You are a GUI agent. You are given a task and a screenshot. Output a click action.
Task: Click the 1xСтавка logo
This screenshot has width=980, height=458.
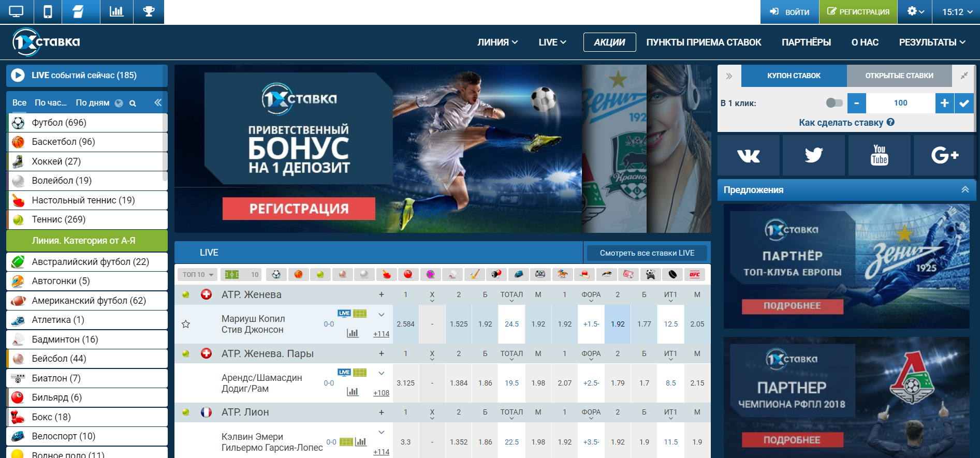point(47,42)
